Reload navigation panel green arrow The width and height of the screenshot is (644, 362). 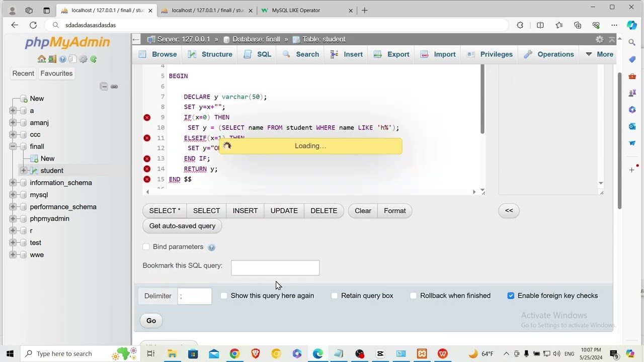(94, 59)
